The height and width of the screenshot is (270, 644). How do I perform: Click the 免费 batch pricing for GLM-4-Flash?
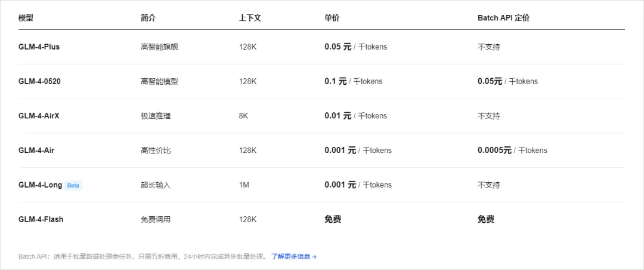click(x=485, y=219)
